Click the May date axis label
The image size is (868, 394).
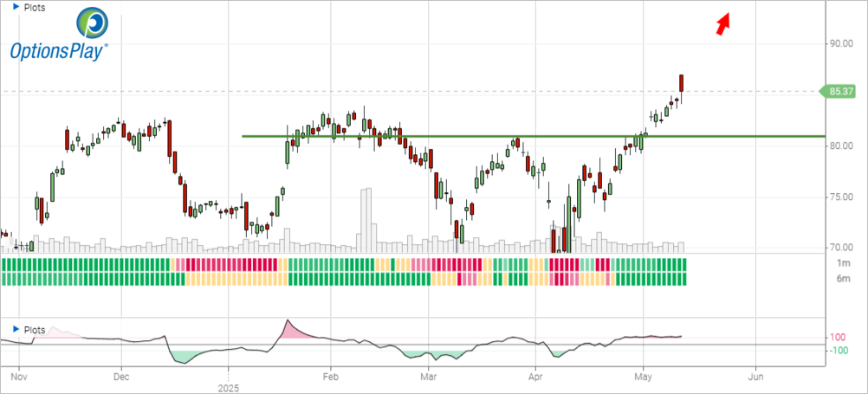[x=644, y=377]
